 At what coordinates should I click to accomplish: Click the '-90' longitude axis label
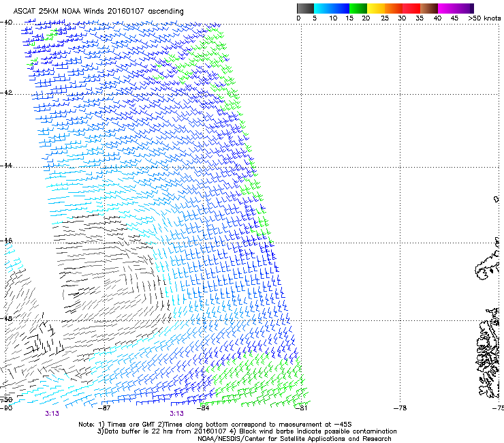pos(6,408)
